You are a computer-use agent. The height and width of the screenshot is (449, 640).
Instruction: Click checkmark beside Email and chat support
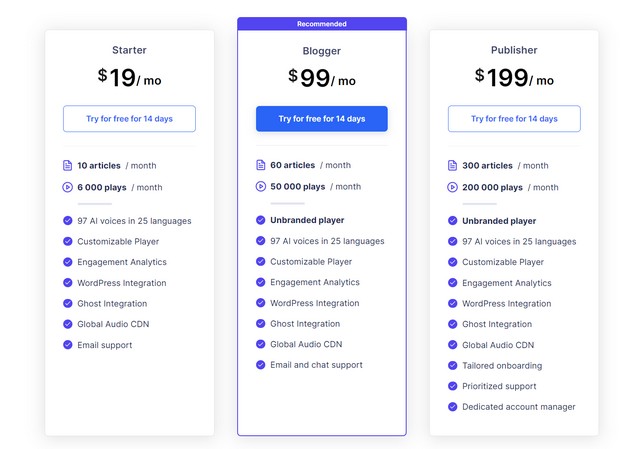coord(260,365)
